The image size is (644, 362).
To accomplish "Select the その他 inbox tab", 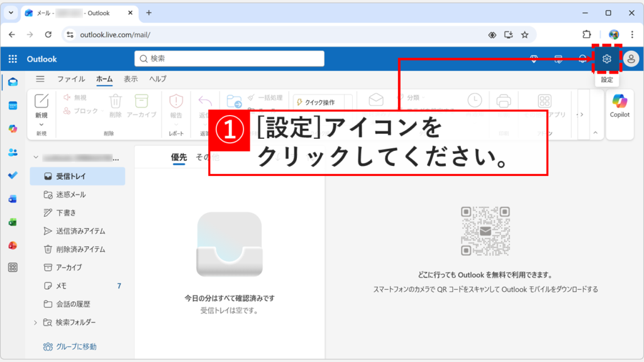I will (x=201, y=157).
